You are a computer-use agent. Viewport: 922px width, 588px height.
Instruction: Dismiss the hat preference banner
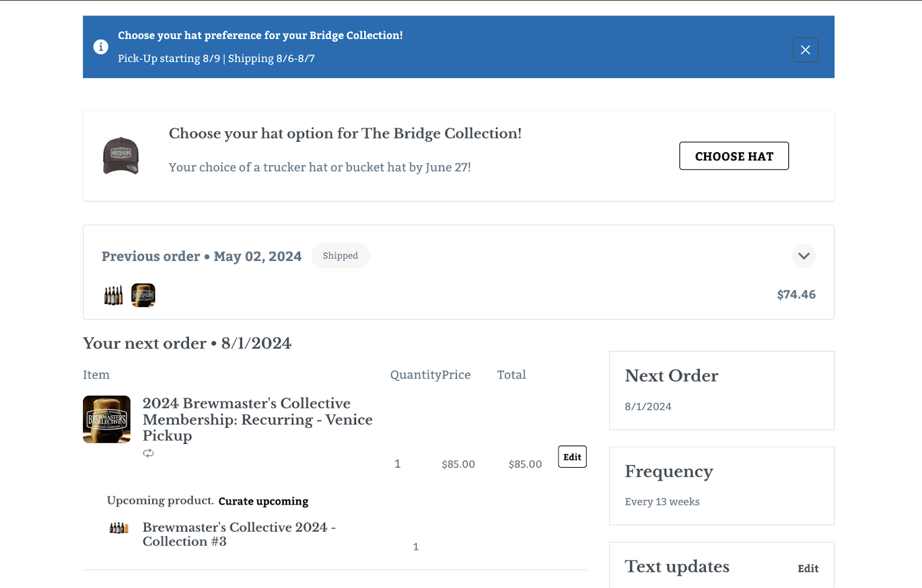click(x=805, y=50)
